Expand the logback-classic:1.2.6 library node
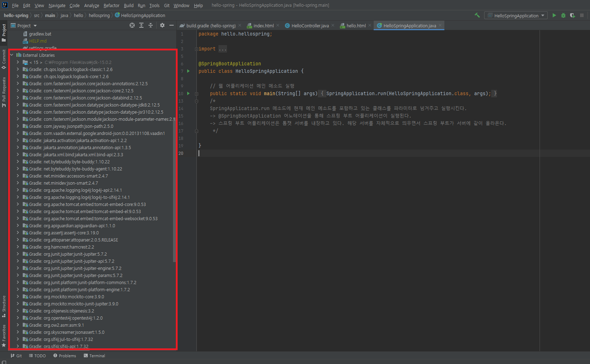Viewport: 590px width, 364px height. 18,69
